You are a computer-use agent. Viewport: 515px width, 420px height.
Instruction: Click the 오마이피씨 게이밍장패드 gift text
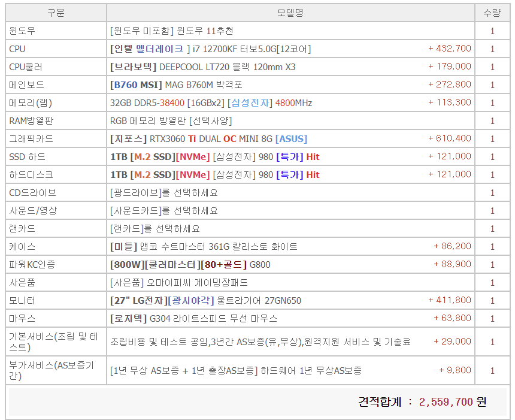[x=179, y=283]
